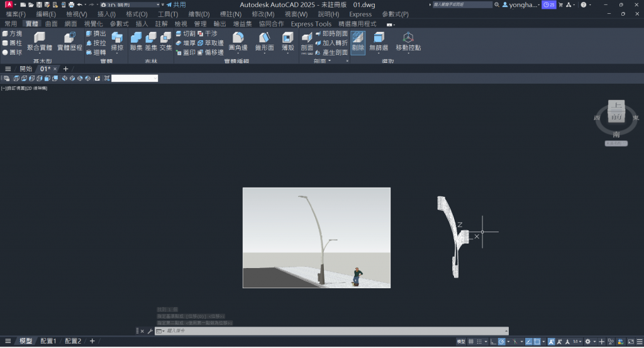Click the 薄殼 Shell tool
Viewport: 644px width, 348px height.
pos(288,42)
